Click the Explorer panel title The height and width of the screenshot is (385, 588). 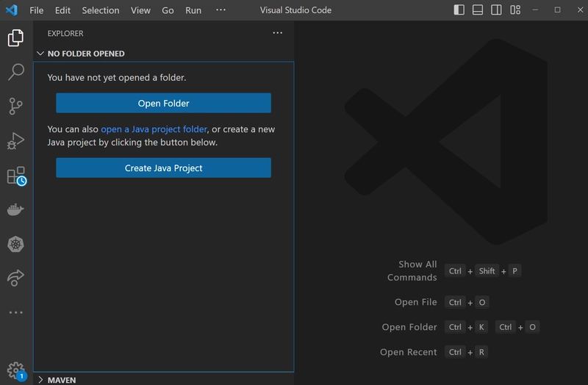[x=65, y=33]
